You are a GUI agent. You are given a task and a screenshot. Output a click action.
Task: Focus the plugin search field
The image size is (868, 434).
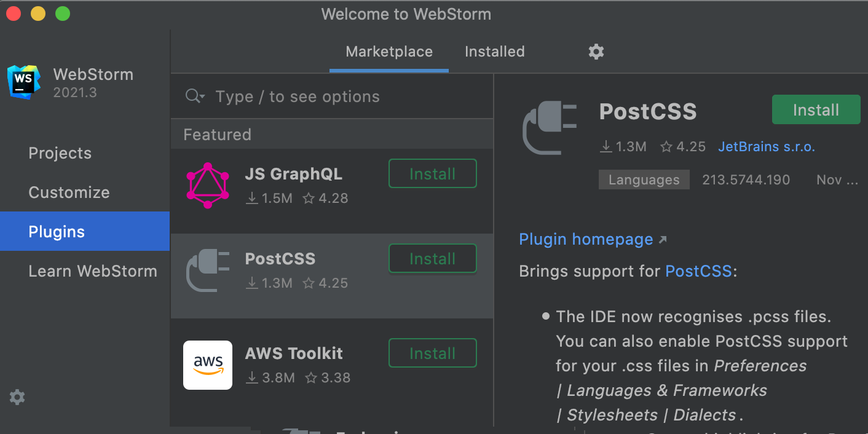[x=332, y=97]
